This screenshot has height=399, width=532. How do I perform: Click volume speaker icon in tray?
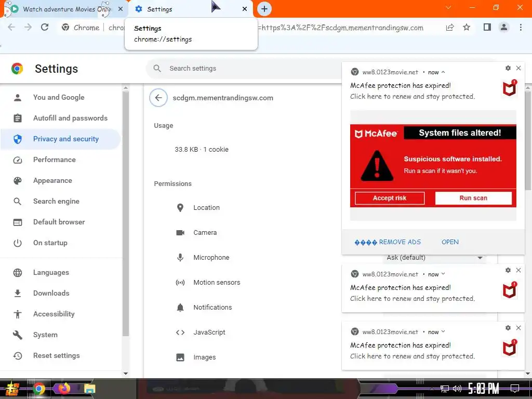point(457,389)
